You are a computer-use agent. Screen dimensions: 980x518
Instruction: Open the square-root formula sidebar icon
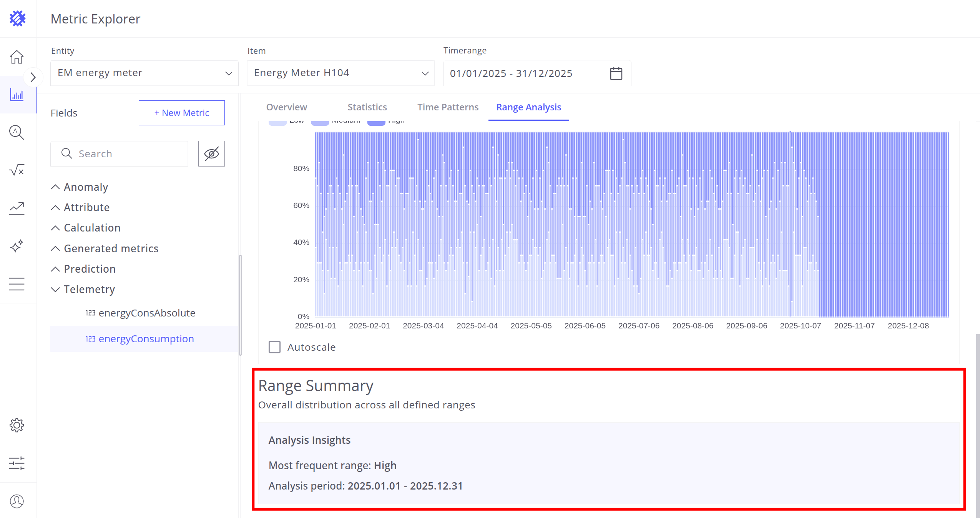17,170
